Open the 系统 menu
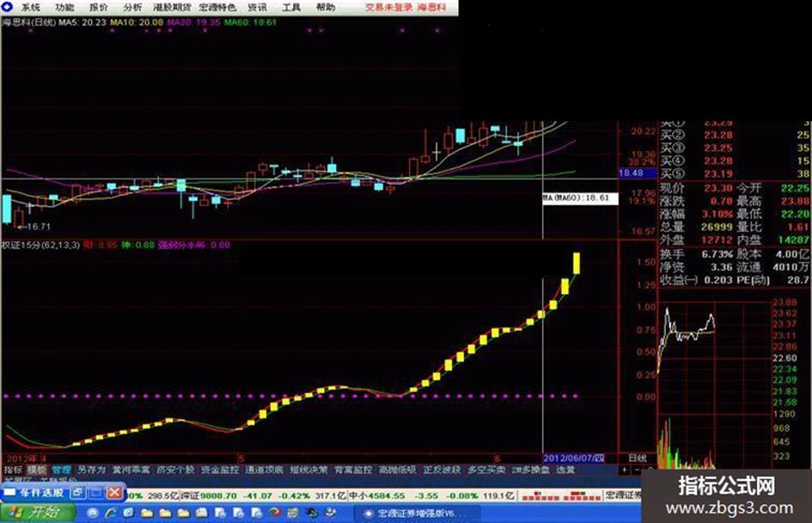 (x=30, y=7)
